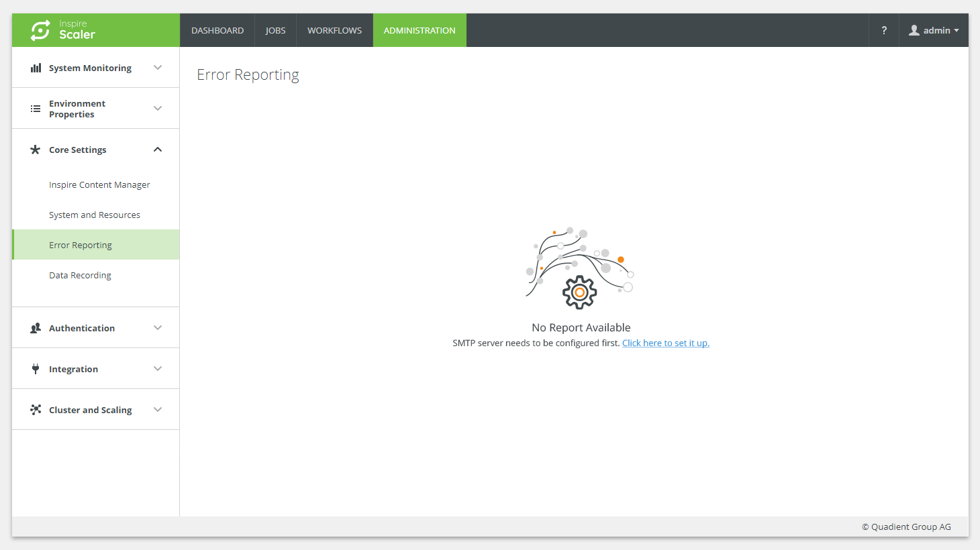980x550 pixels.
Task: Click the Environment Properties list icon
Action: tap(36, 109)
